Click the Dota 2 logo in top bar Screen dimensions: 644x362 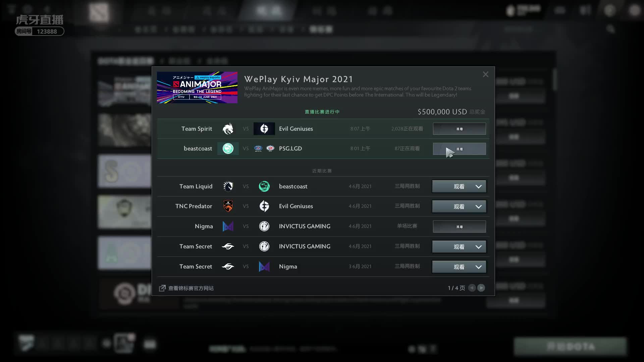(x=99, y=12)
